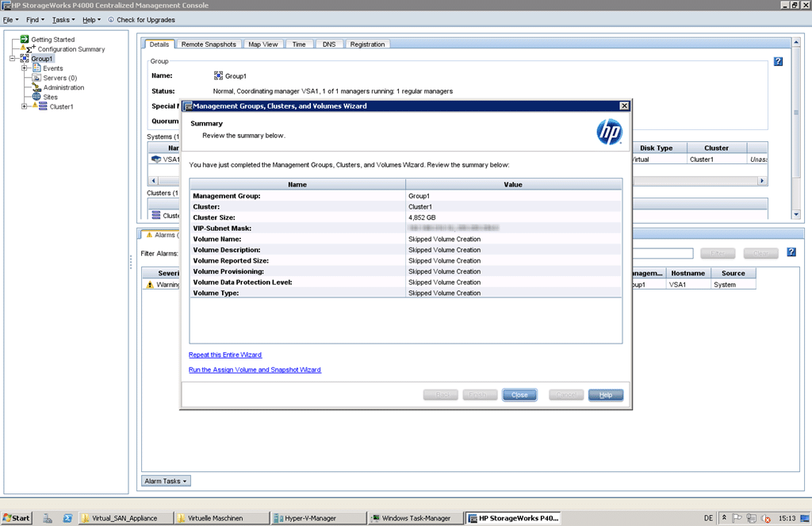
Task: Close the wizard with Close button
Action: (519, 395)
